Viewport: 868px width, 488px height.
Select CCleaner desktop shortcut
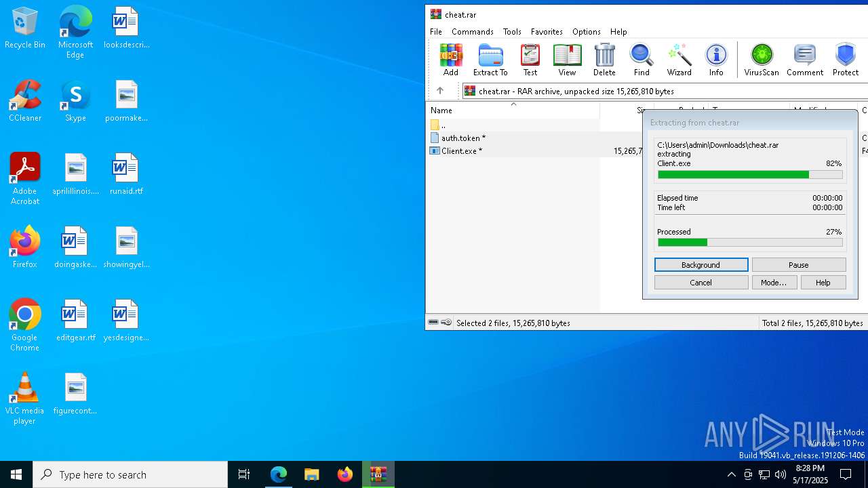[25, 102]
